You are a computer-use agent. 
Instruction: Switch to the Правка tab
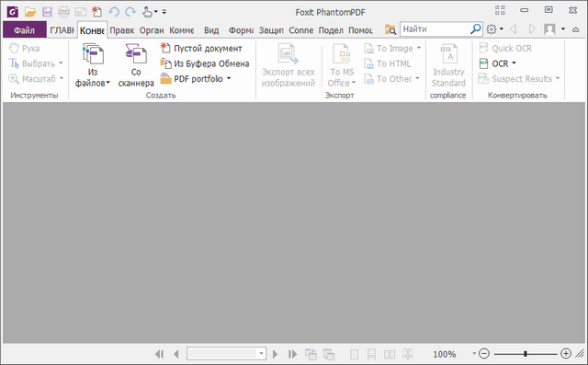coord(122,29)
